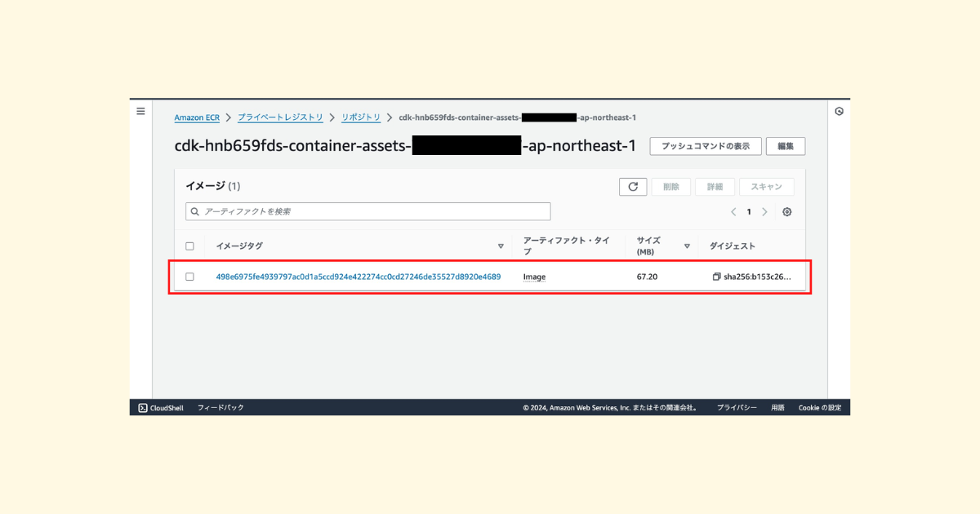Sort by サイズ (MB) column arrow
The height and width of the screenshot is (514, 980).
687,246
